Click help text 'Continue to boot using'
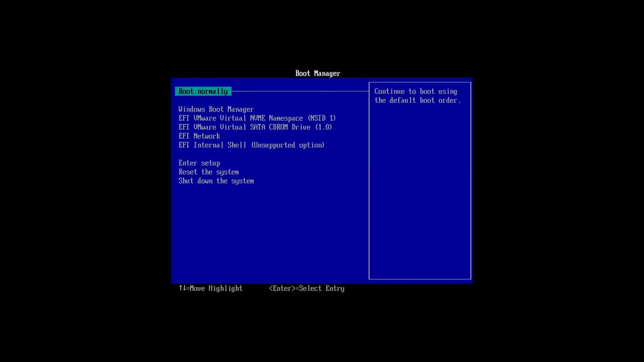644x362 pixels. pyautogui.click(x=416, y=92)
